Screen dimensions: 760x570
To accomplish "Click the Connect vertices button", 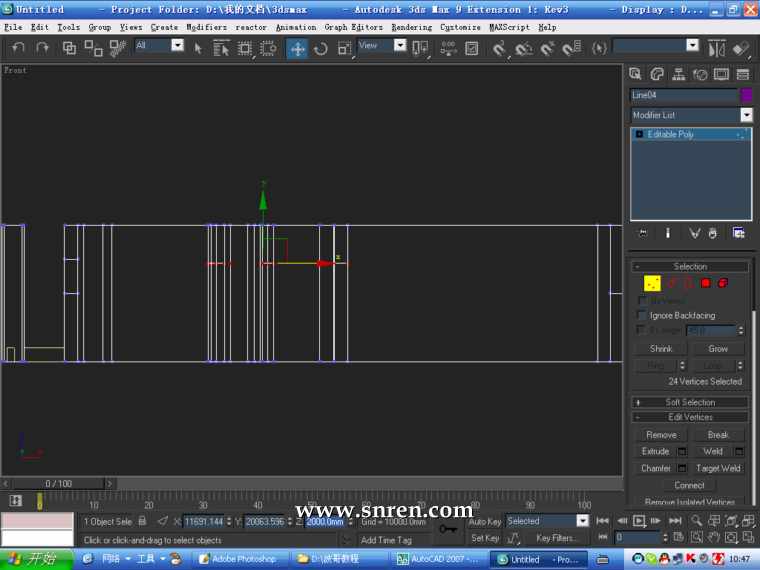I will point(689,485).
